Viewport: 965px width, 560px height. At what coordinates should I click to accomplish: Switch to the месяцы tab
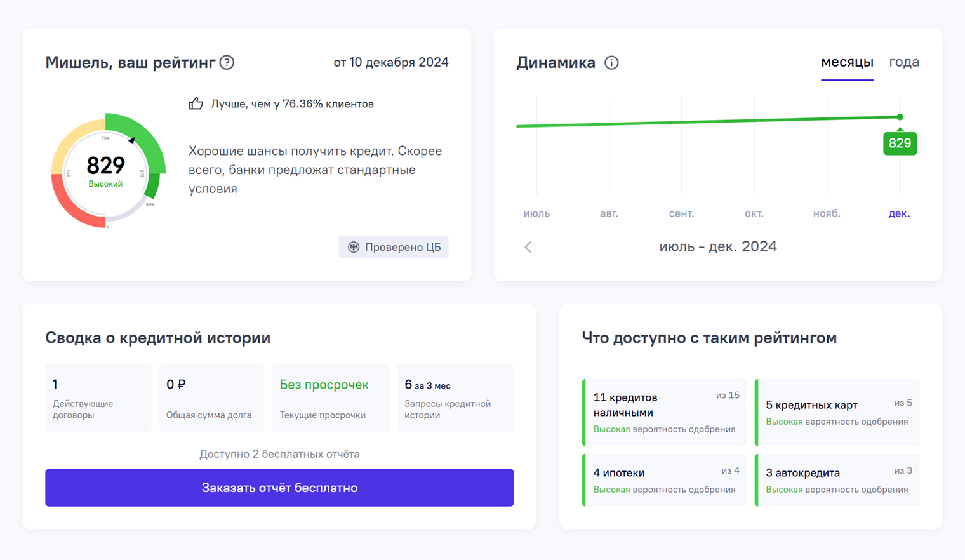click(847, 62)
